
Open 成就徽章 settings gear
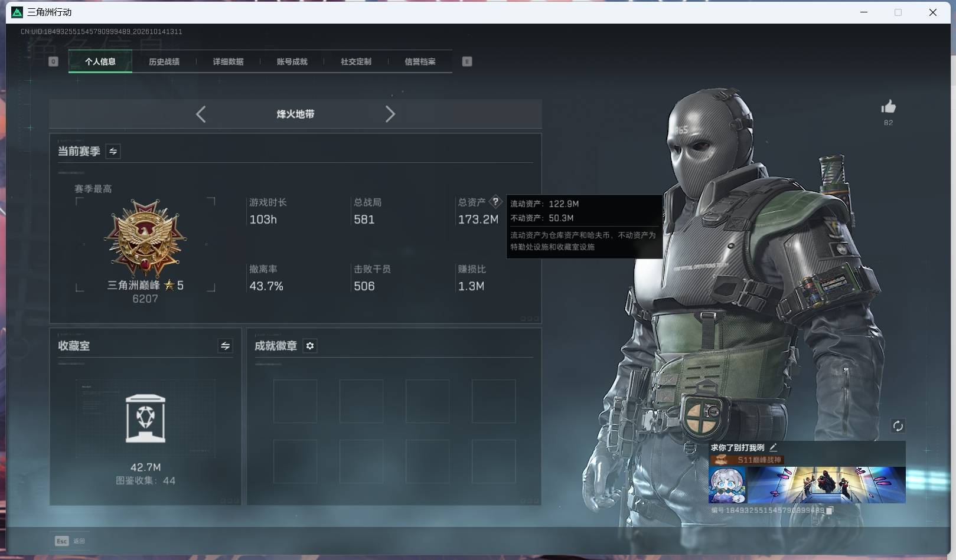tap(310, 346)
